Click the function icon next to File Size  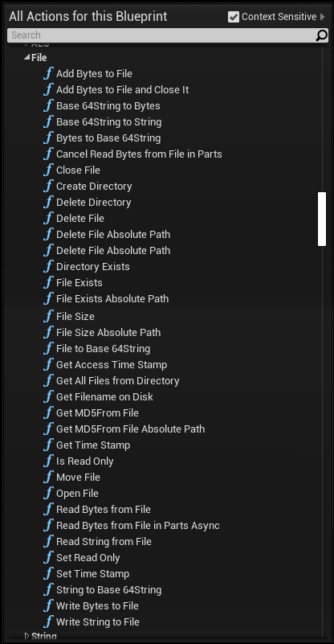pyautogui.click(x=48, y=316)
